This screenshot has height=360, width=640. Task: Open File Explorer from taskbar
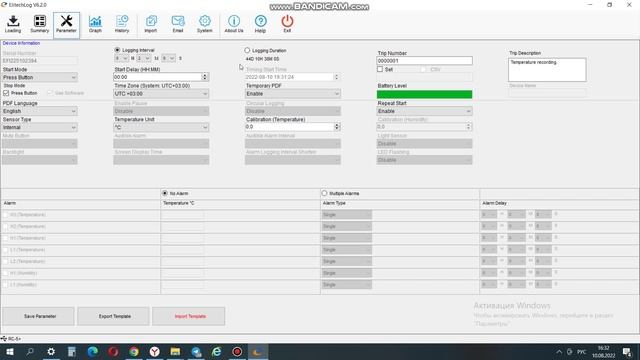tap(175, 352)
